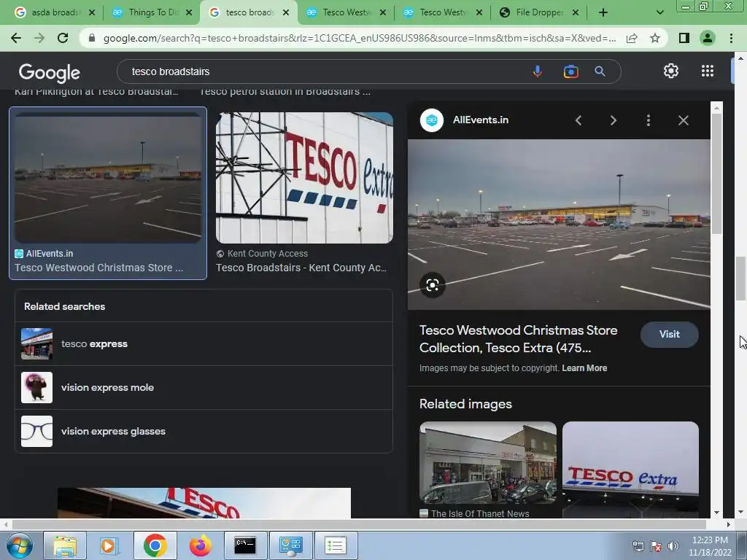Open Google quick settings gear
The height and width of the screenshot is (560, 747).
pyautogui.click(x=671, y=71)
